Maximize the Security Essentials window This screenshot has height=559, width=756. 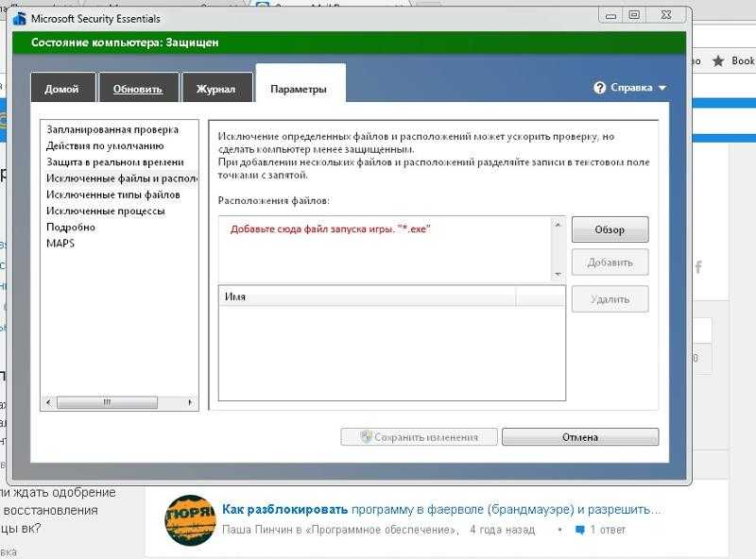click(x=634, y=15)
